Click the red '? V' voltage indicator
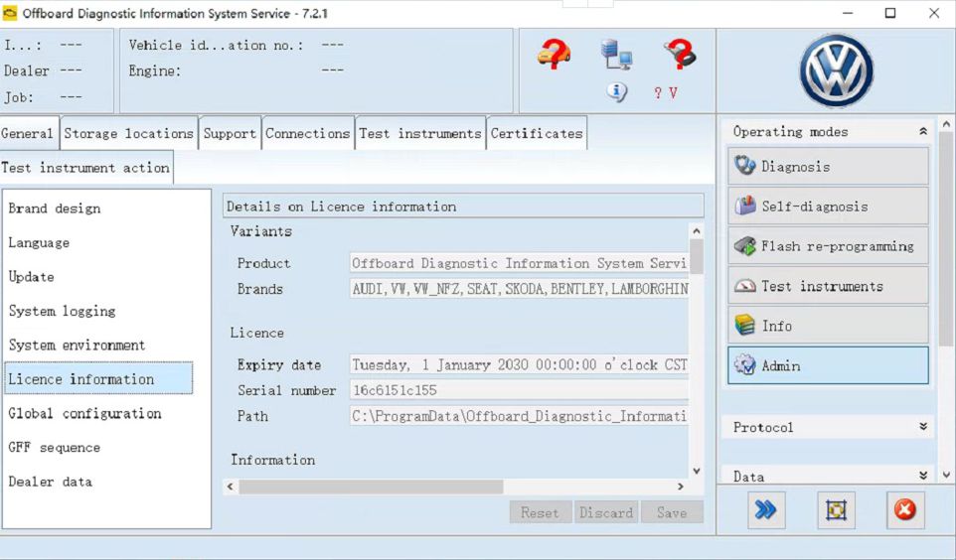 click(x=665, y=93)
